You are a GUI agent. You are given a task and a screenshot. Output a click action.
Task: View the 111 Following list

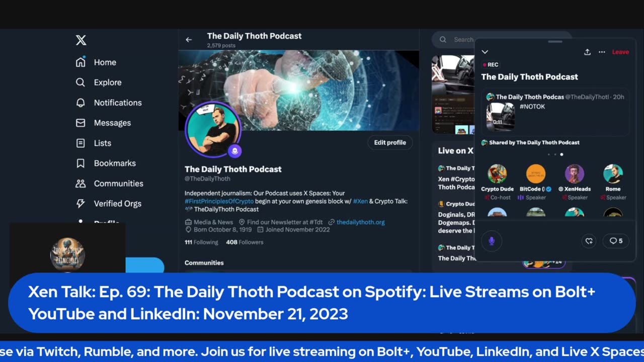point(201,242)
